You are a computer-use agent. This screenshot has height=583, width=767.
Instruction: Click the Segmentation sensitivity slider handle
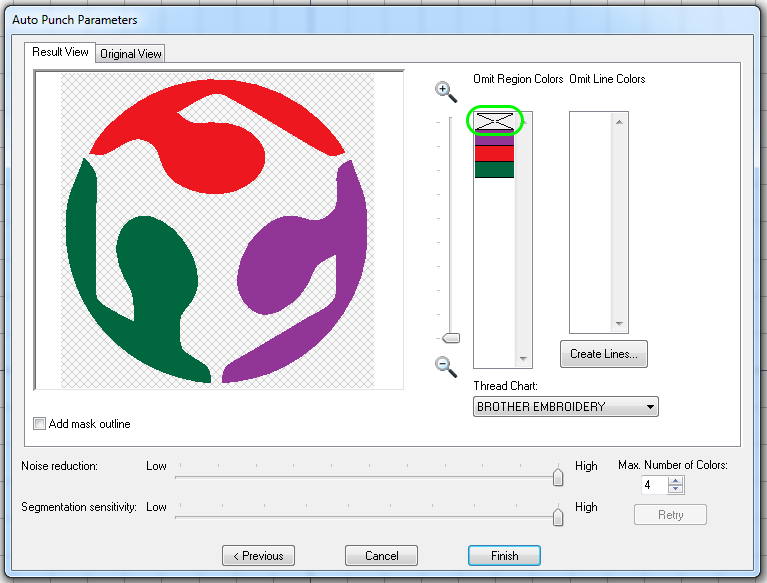coord(558,517)
